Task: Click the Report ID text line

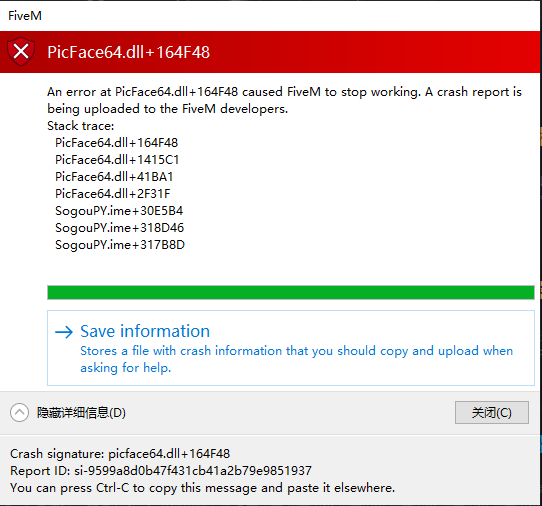Action: pos(161,470)
